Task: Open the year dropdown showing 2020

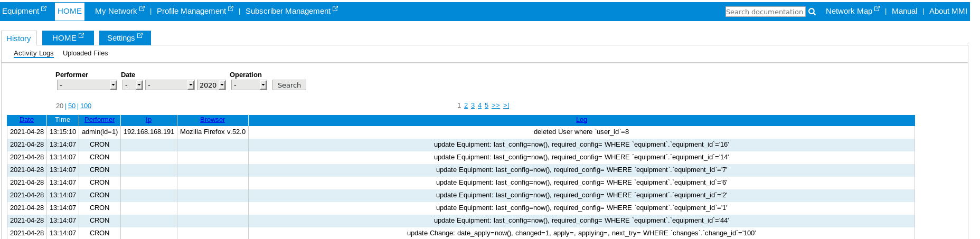Action: pyautogui.click(x=211, y=85)
